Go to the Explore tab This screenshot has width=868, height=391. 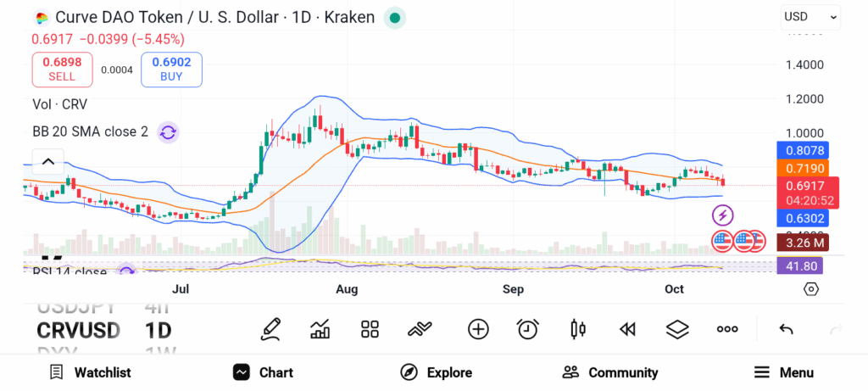tap(436, 372)
